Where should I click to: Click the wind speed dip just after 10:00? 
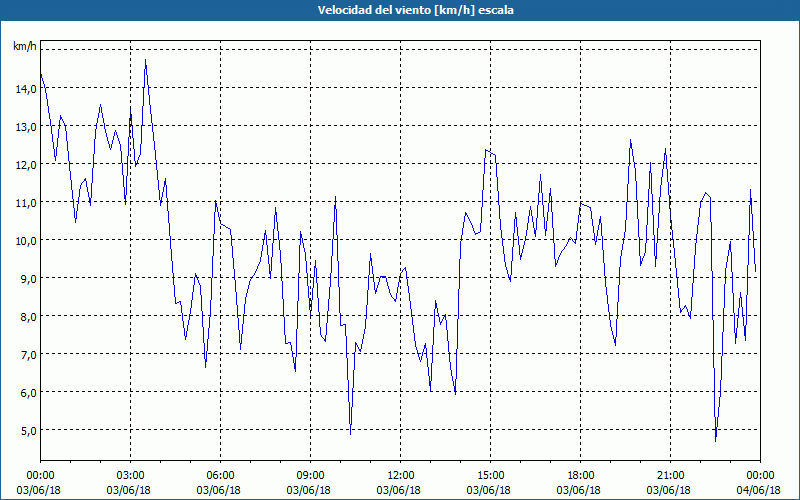[351, 434]
